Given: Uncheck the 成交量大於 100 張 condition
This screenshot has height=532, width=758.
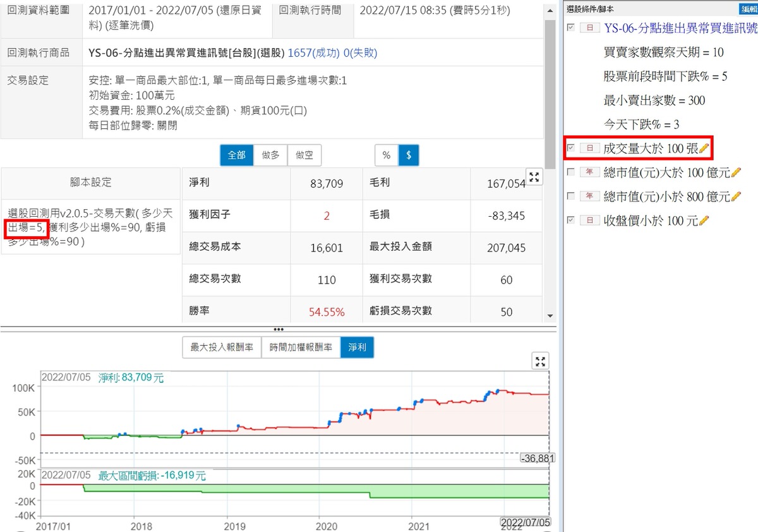Looking at the screenshot, I should pyautogui.click(x=572, y=148).
